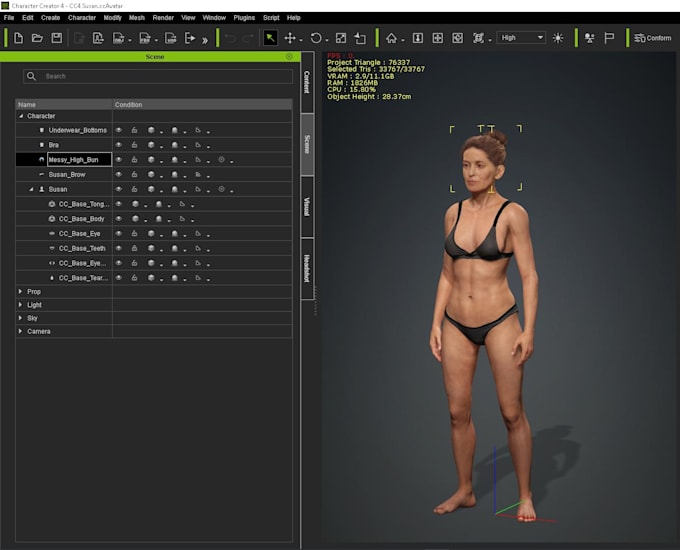Viewport: 680px width, 550px height.
Task: Toggle visibility eye of Bra
Action: [x=119, y=145]
